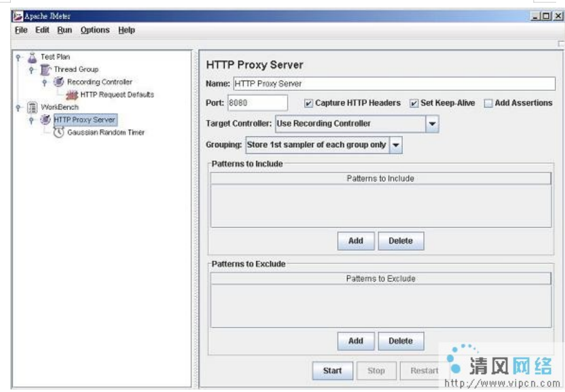
Task: Click the Test Plan flask icon
Action: (32, 57)
